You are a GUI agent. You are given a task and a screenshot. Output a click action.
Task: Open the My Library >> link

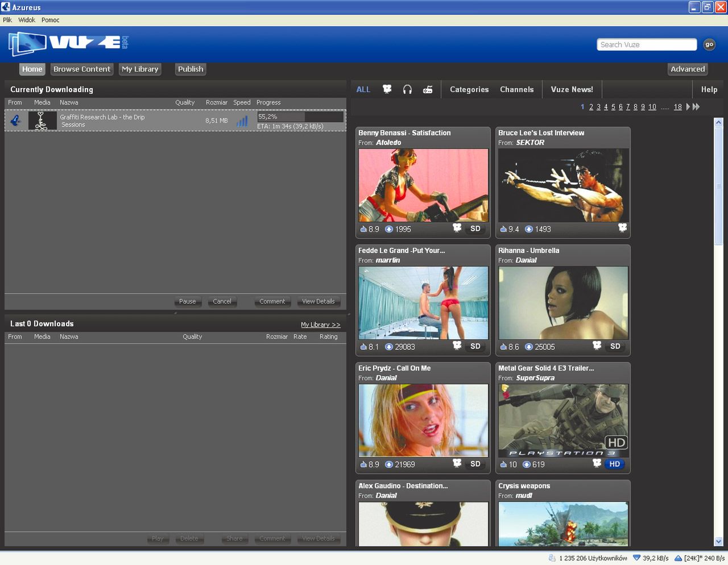(x=321, y=325)
